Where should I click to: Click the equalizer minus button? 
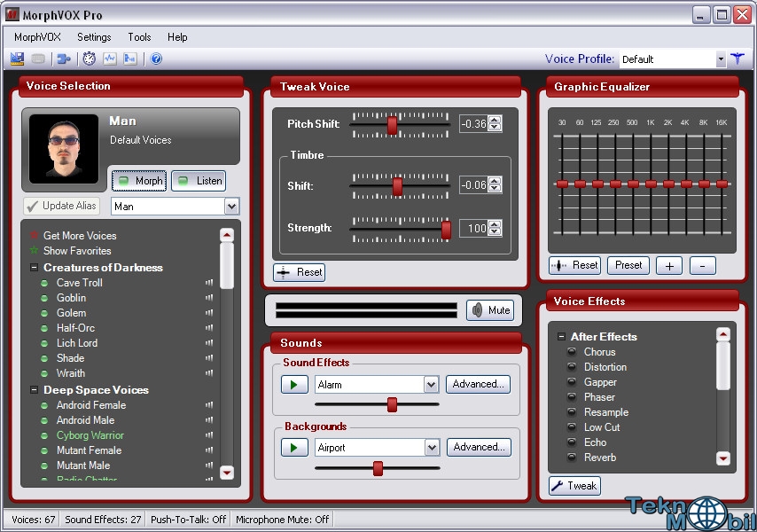point(703,265)
